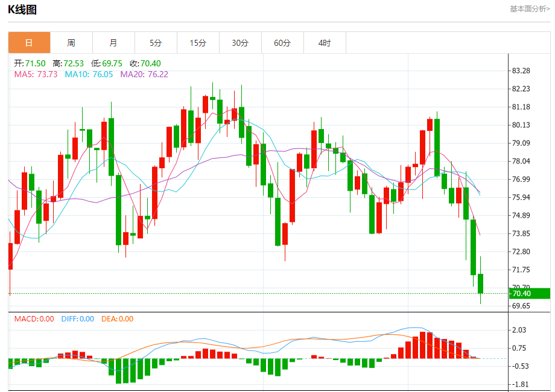Click the 78.04 price axis label

point(521,161)
